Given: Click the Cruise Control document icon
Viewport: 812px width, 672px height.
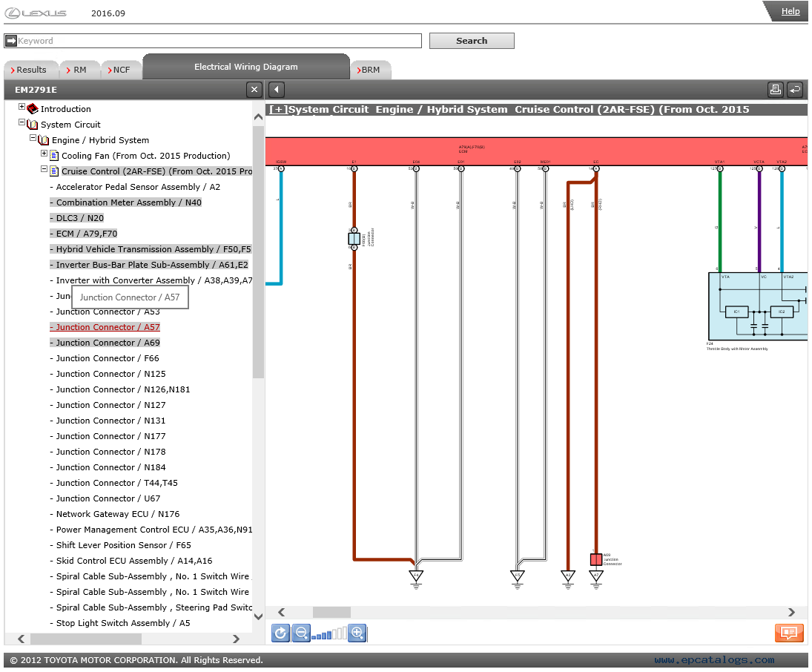Looking at the screenshot, I should point(54,171).
